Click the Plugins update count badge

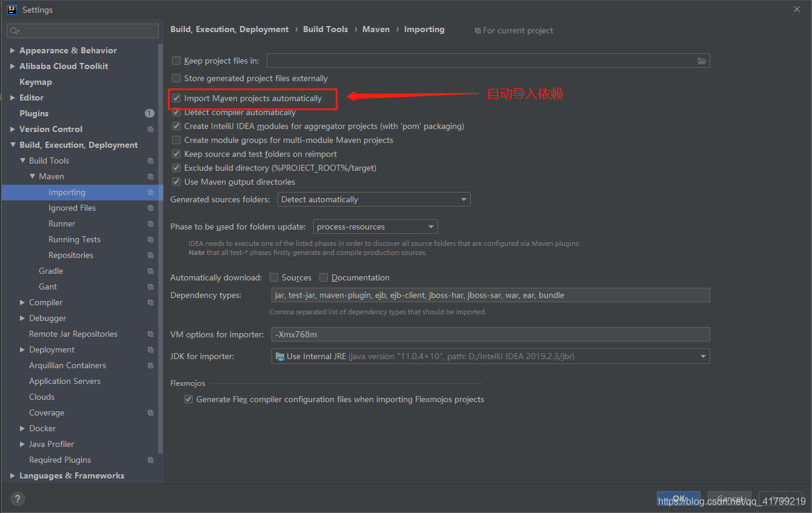tap(150, 113)
